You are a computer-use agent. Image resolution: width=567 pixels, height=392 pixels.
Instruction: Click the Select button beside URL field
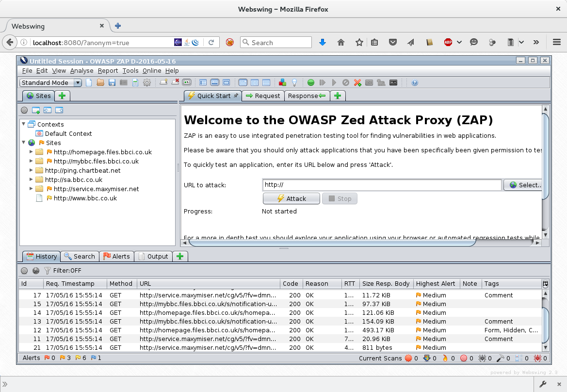pyautogui.click(x=524, y=185)
